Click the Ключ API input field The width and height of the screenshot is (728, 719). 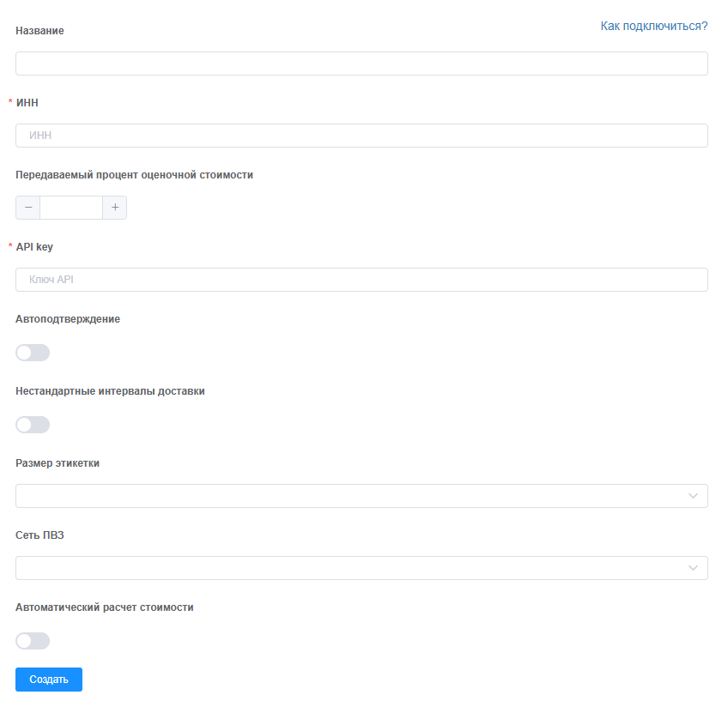pyautogui.click(x=361, y=280)
